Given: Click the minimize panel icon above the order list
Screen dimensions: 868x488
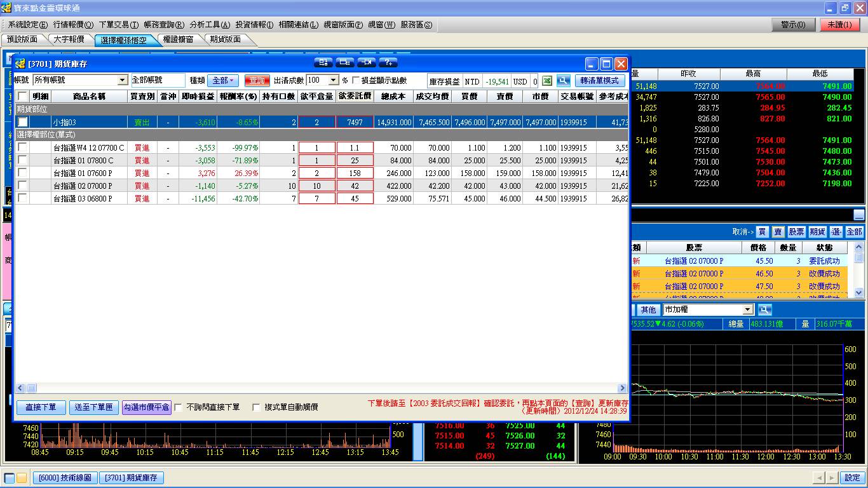Looking at the screenshot, I should click(858, 215).
